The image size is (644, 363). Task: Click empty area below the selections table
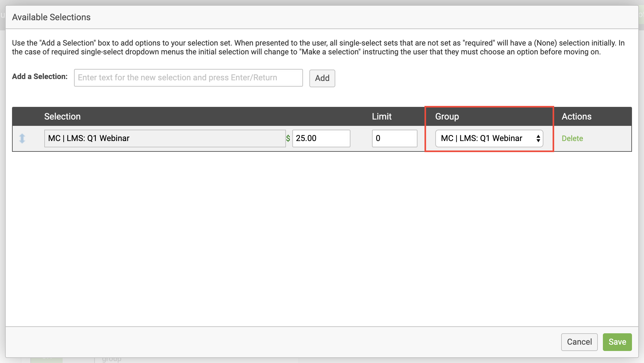pyautogui.click(x=321, y=237)
